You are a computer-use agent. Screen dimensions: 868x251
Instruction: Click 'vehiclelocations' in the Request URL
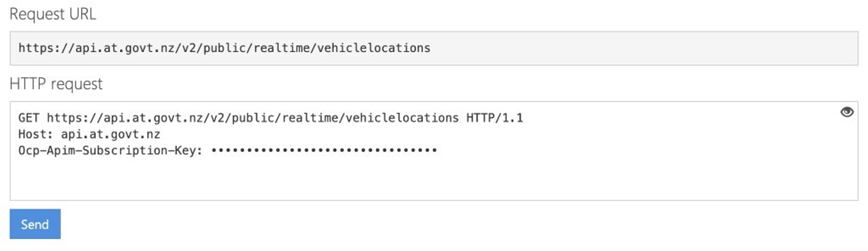click(374, 48)
